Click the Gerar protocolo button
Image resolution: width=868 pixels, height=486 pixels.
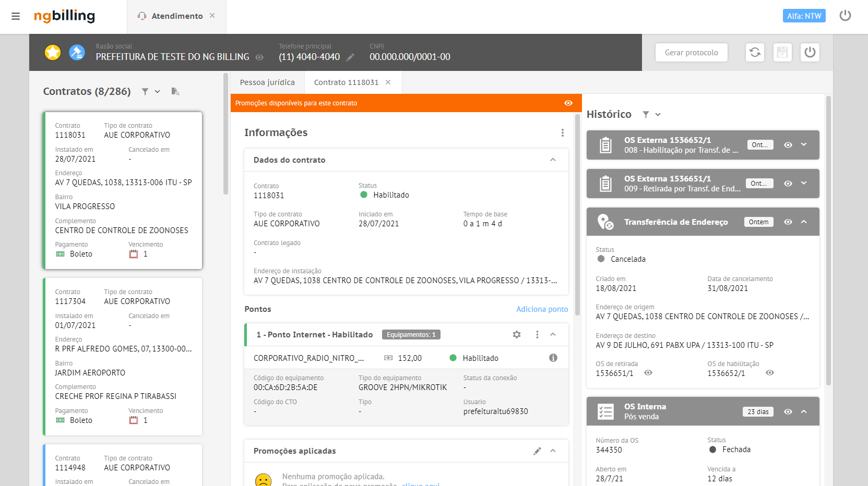click(x=691, y=52)
